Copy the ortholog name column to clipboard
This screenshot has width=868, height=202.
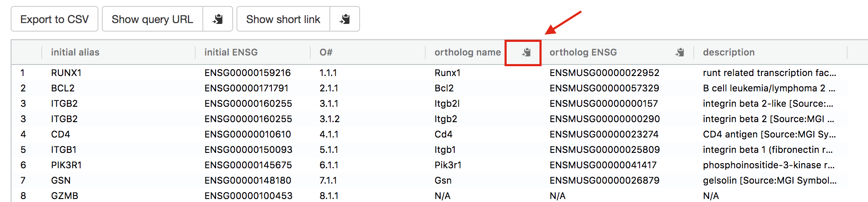(x=526, y=53)
